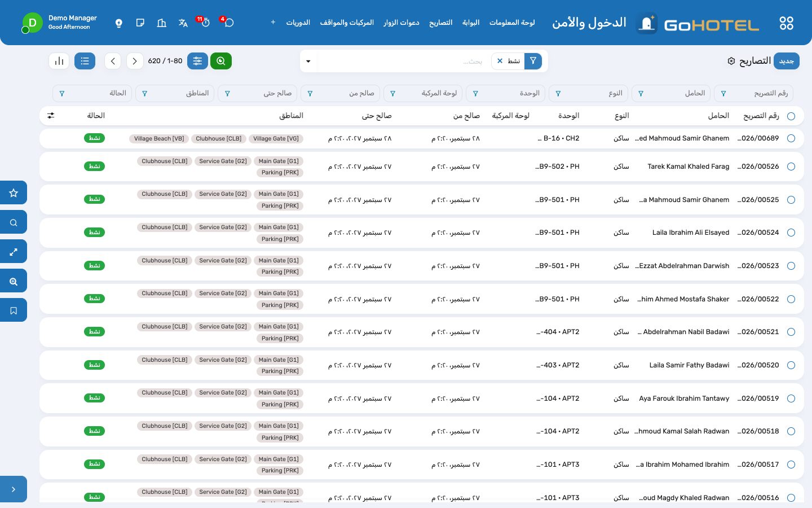This screenshot has width=812, height=508.
Task: Open the الحامل column filter
Action: point(671,93)
